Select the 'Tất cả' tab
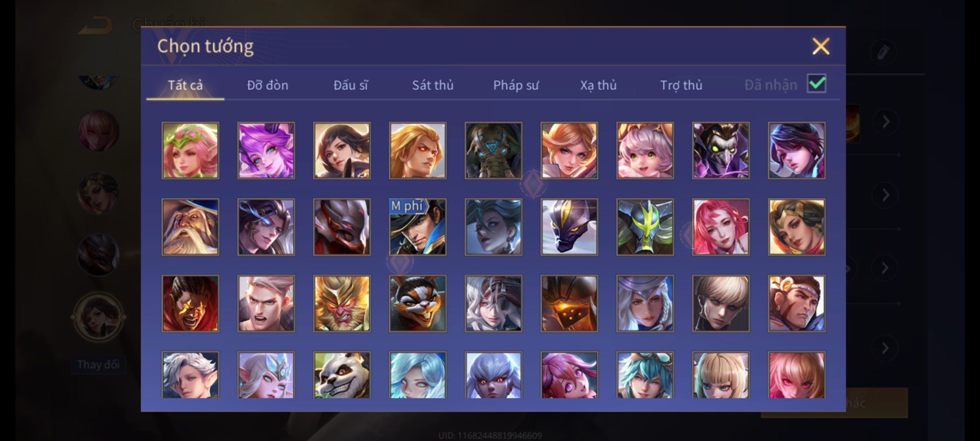980x441 pixels. [x=185, y=85]
